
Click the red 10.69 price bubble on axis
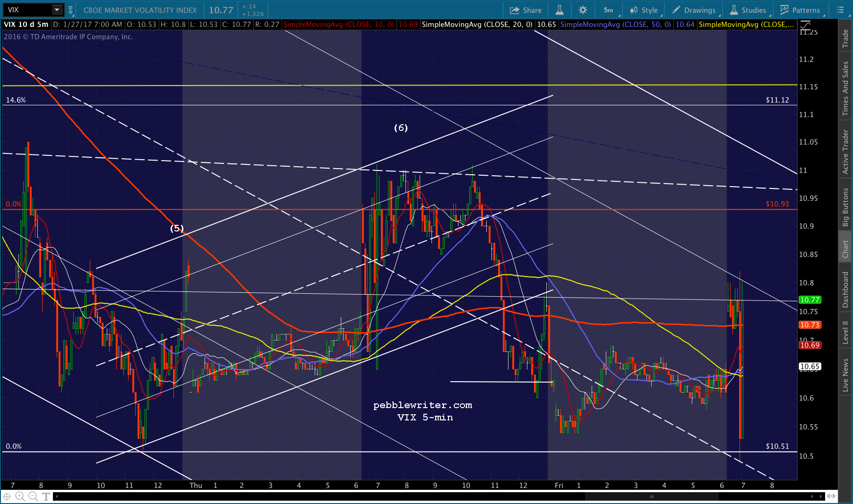810,345
